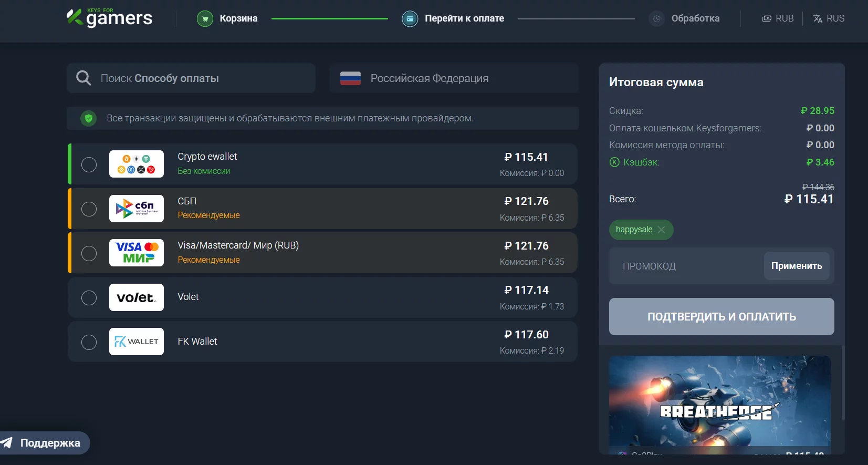Click the card icon next to Перейти к оплате
The image size is (868, 465).
410,19
